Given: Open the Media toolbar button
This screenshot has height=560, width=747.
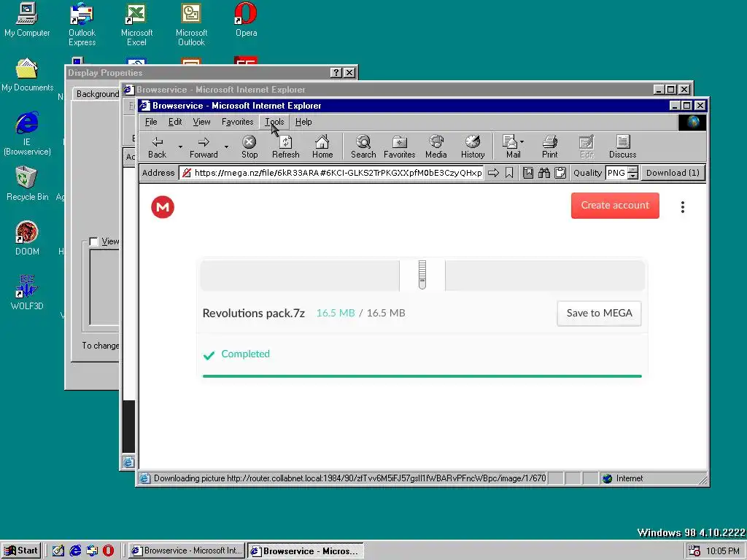Looking at the screenshot, I should tap(436, 147).
